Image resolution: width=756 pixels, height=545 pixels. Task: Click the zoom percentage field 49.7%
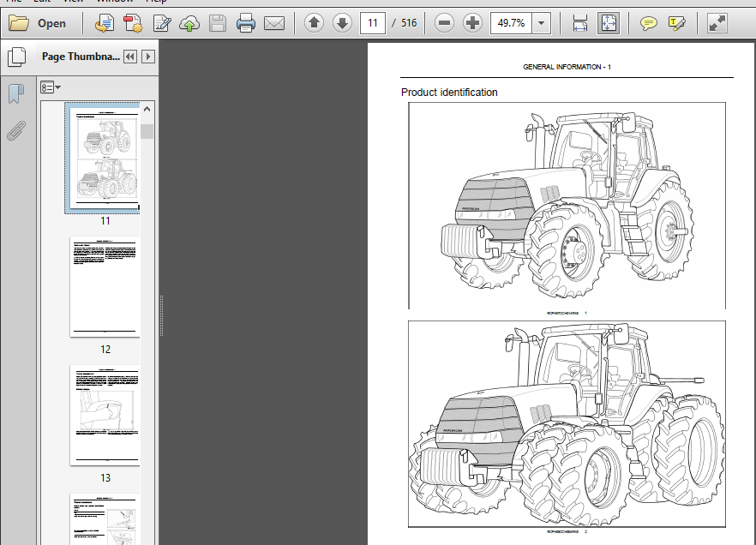pos(511,22)
